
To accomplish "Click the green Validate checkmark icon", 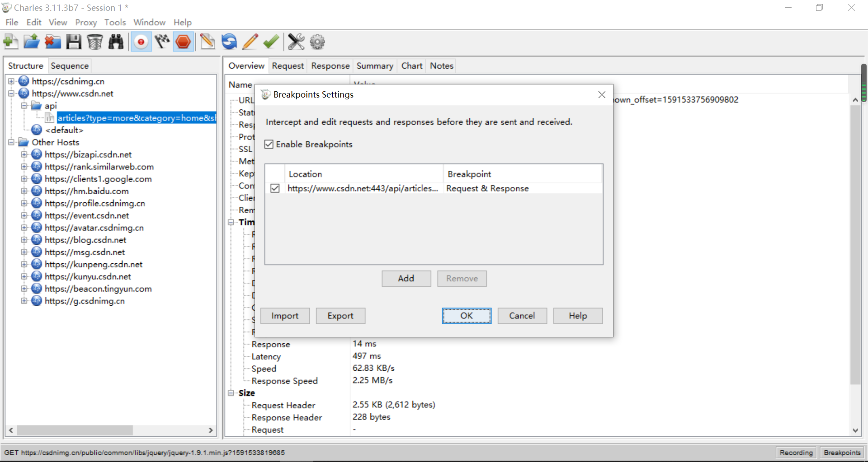I will [x=271, y=42].
